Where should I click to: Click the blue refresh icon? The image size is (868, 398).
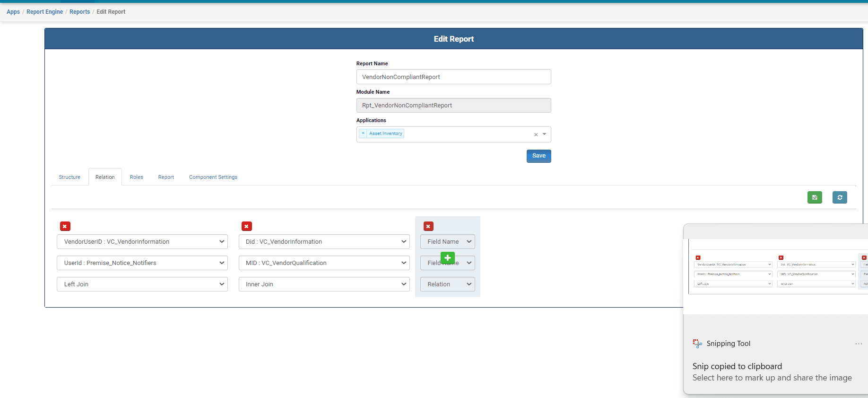[840, 197]
